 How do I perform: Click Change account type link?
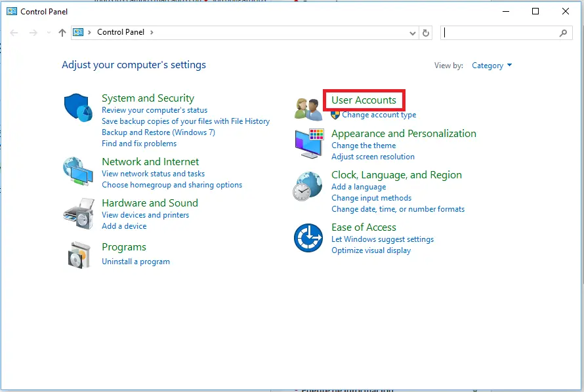[379, 115]
